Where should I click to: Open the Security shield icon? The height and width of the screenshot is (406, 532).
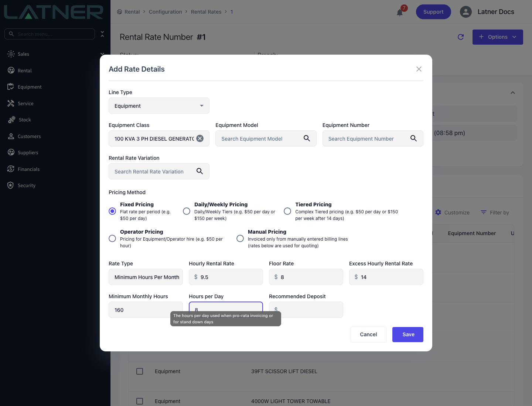11,185
